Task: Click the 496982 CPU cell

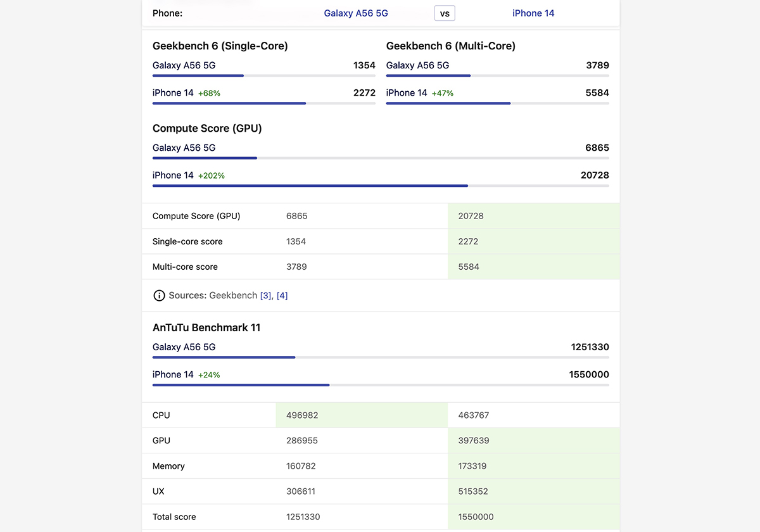Action: (362, 415)
